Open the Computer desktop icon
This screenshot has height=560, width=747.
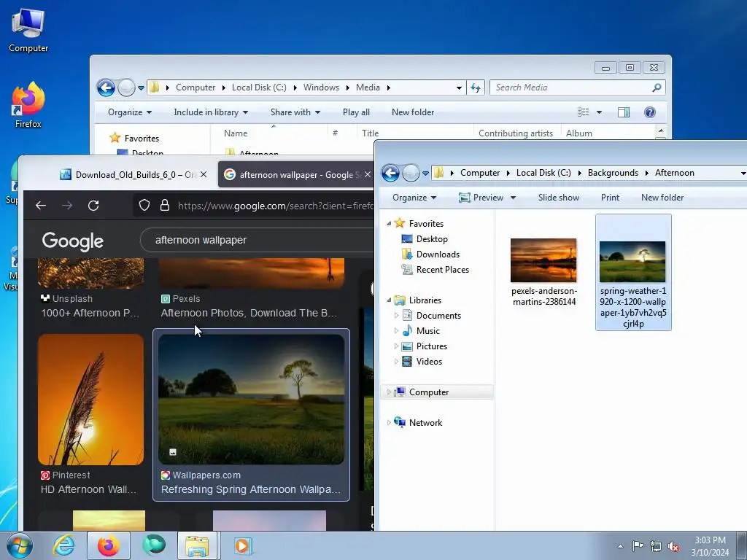[28, 30]
